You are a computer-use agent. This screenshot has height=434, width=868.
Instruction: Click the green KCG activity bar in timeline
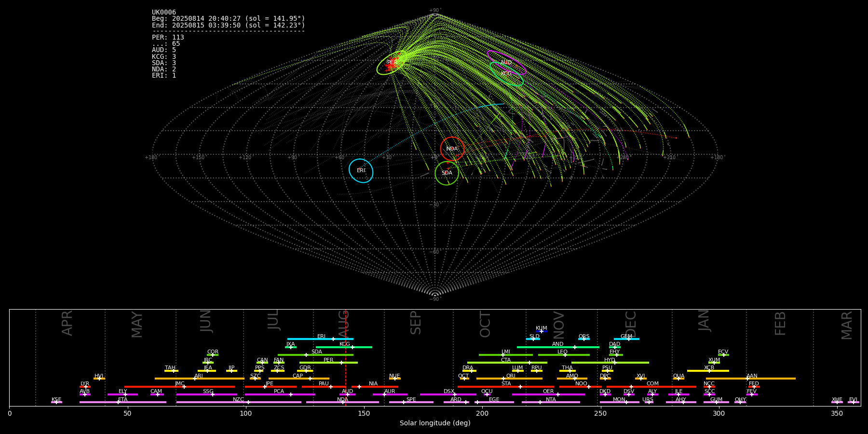pyautogui.click(x=344, y=347)
